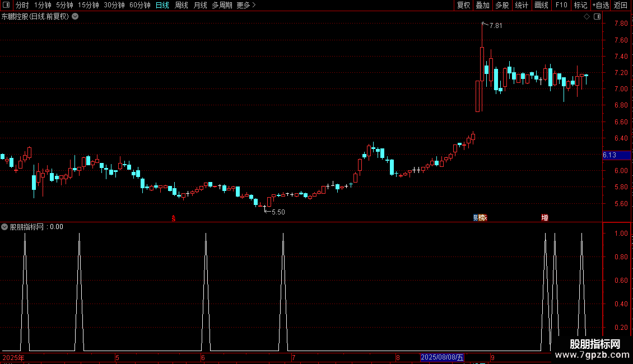Click the month 9 label on time axis

pos(492,357)
